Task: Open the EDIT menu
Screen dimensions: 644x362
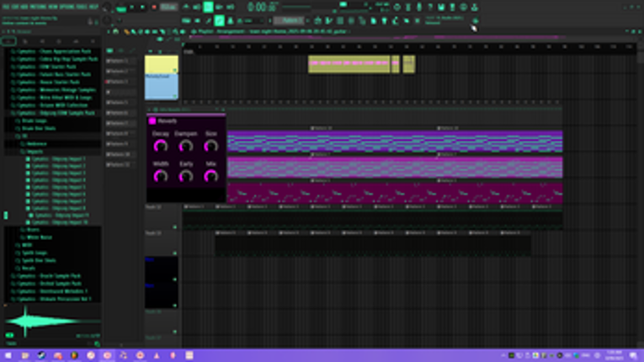Action: click(15, 7)
